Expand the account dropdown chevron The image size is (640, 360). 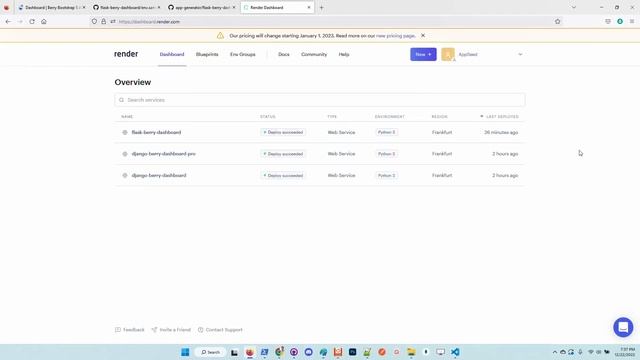pyautogui.click(x=520, y=54)
